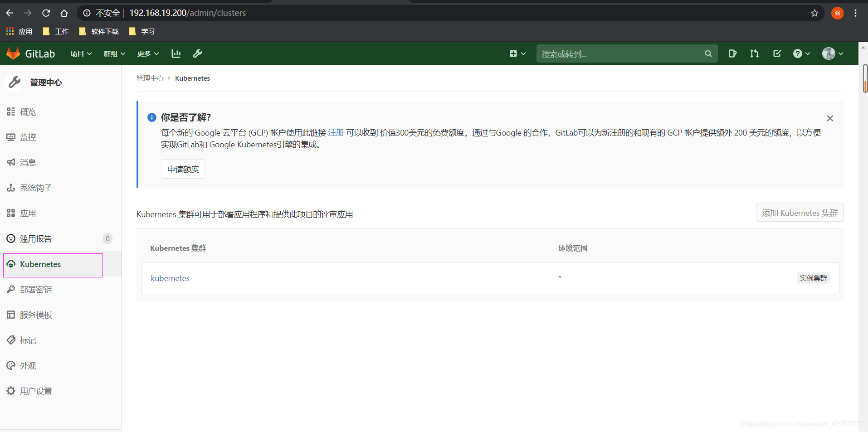
Task: Open the new item plus dropdown
Action: coord(517,53)
